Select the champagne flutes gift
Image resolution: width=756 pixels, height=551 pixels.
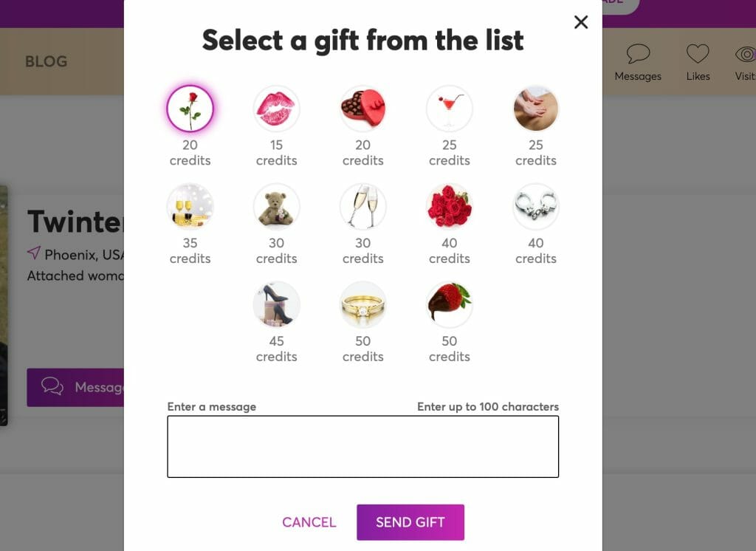tap(363, 207)
